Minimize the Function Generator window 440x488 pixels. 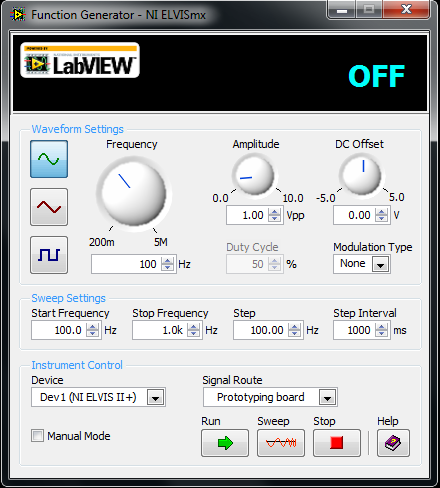click(x=342, y=10)
